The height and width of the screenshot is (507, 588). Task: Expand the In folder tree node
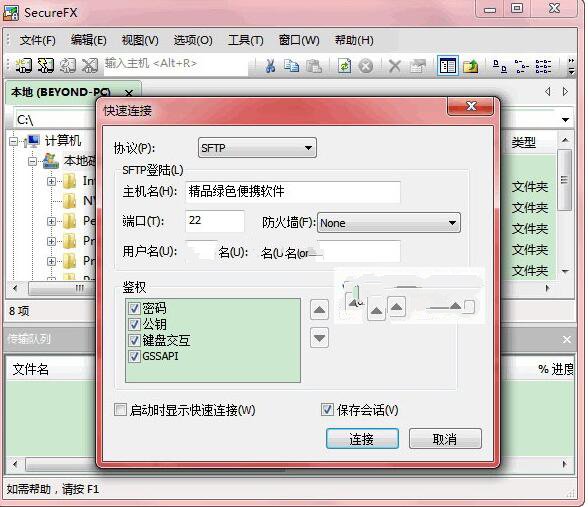click(x=51, y=182)
